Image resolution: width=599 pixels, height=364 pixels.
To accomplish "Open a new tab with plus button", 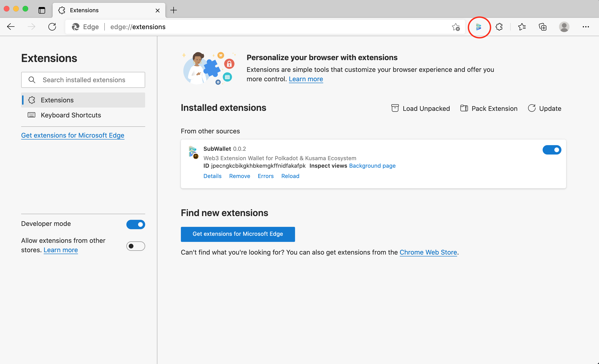I will point(174,10).
